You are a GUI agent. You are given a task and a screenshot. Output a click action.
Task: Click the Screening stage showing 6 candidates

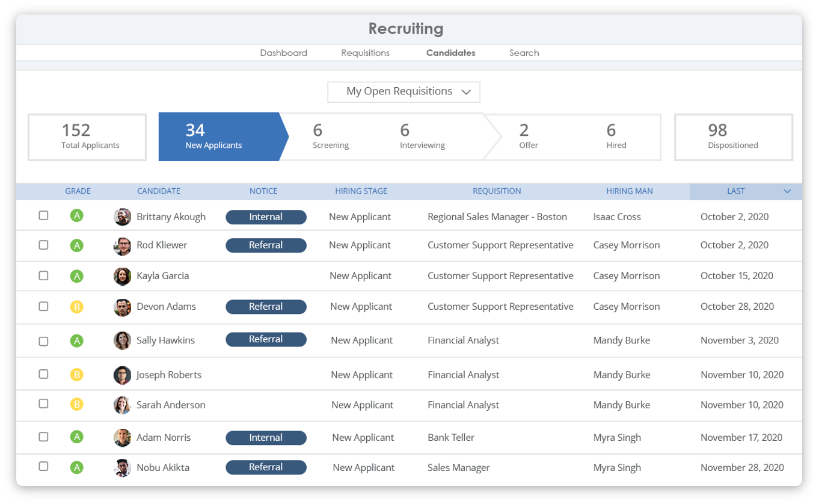pos(330,137)
